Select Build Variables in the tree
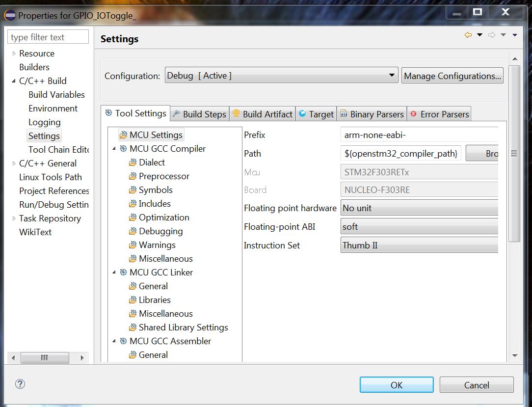Viewport: 532px width, 407px height. click(x=56, y=95)
